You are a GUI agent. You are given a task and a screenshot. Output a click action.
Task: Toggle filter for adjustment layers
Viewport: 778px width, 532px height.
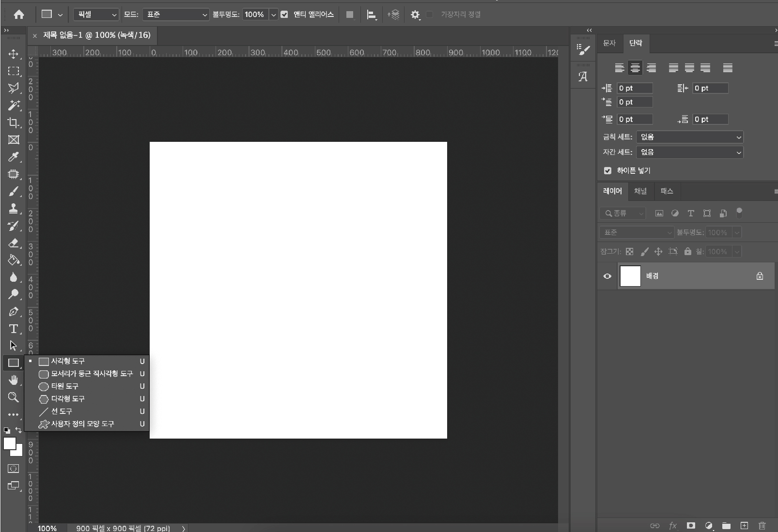(x=675, y=213)
